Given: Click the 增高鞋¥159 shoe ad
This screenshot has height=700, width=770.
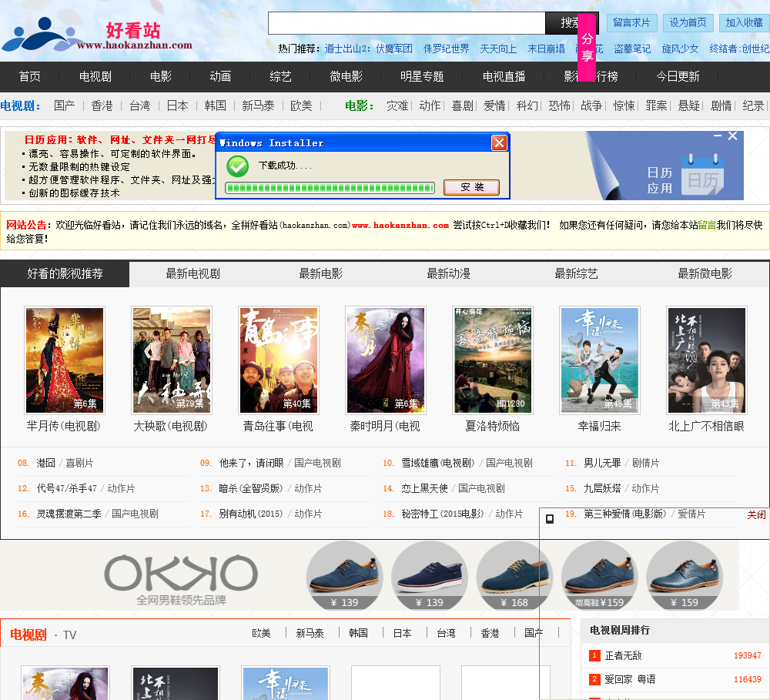Looking at the screenshot, I should tap(599, 576).
